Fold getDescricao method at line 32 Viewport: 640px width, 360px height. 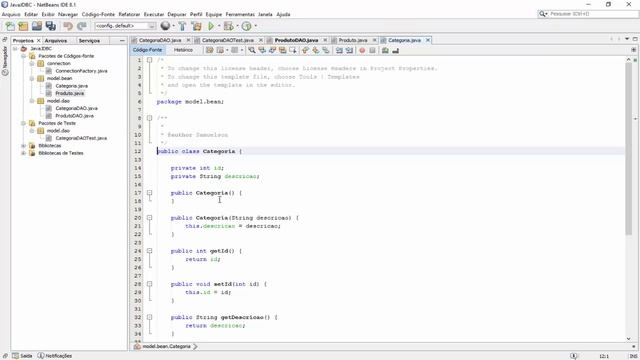tap(149, 317)
